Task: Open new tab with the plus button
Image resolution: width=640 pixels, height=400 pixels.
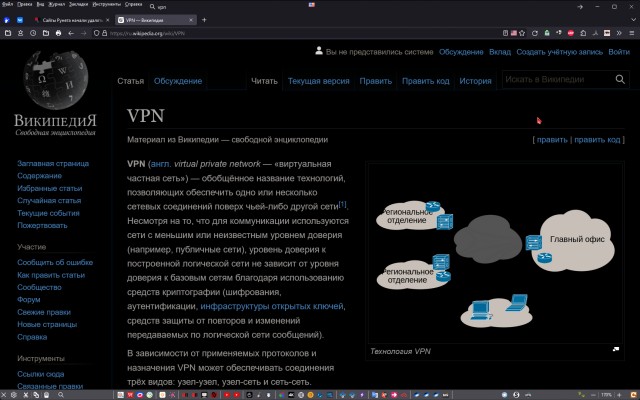Action: (204, 20)
